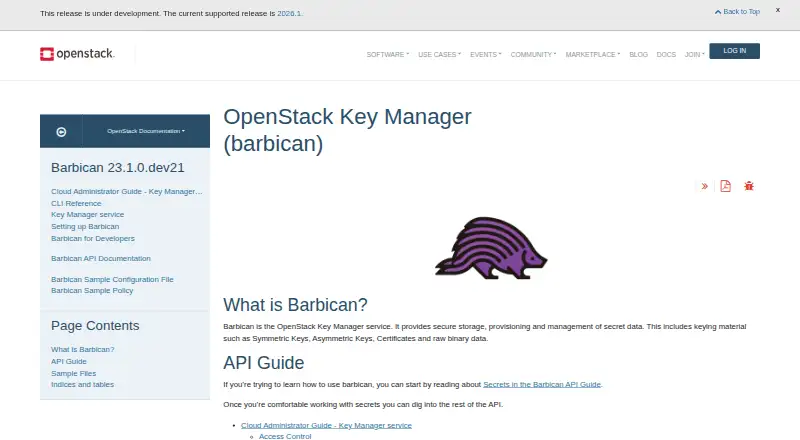Go to Setting up Barbican
This screenshot has height=440, width=800.
(x=85, y=226)
